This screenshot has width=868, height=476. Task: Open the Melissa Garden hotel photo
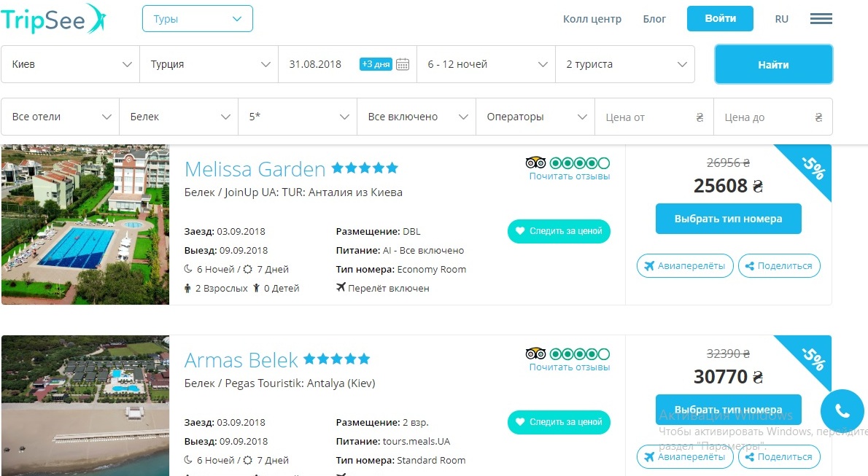pos(85,225)
